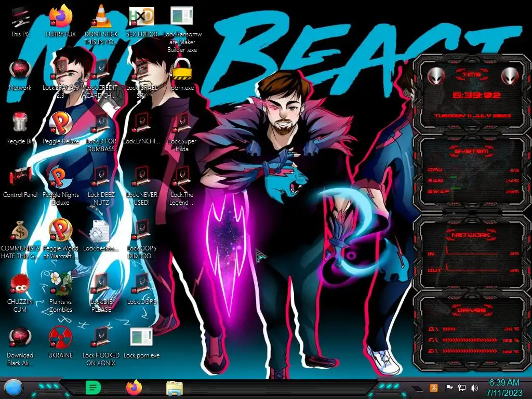Select the Lock.porn.exe window icon

(141, 338)
